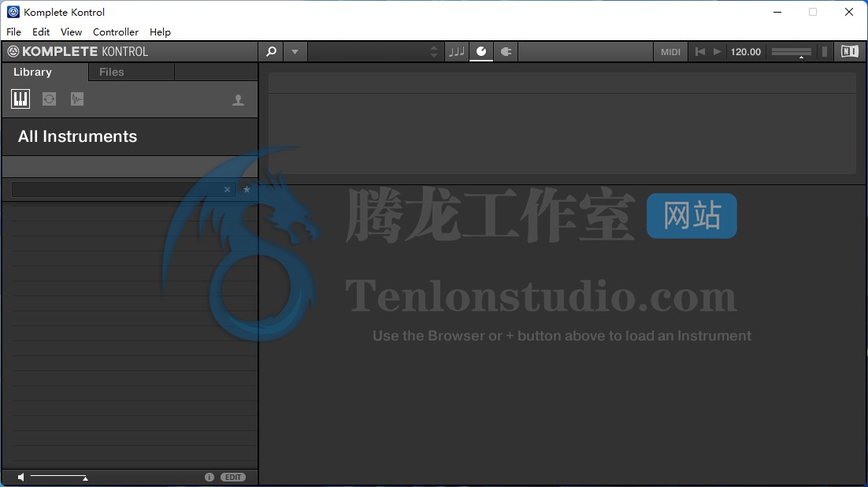Adjust the master volume slider in header
The width and height of the screenshot is (868, 487).
tap(792, 52)
